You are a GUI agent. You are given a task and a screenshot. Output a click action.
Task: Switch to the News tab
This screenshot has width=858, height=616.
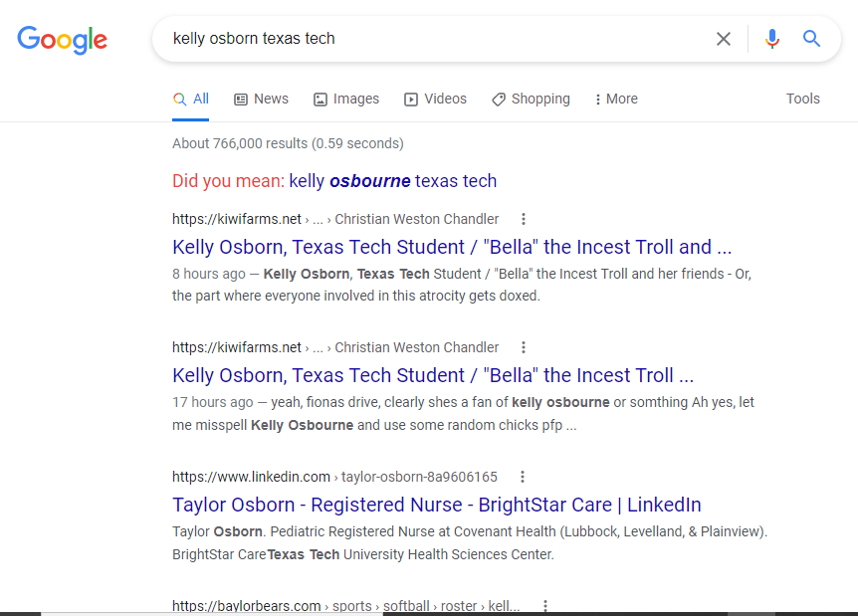point(261,100)
